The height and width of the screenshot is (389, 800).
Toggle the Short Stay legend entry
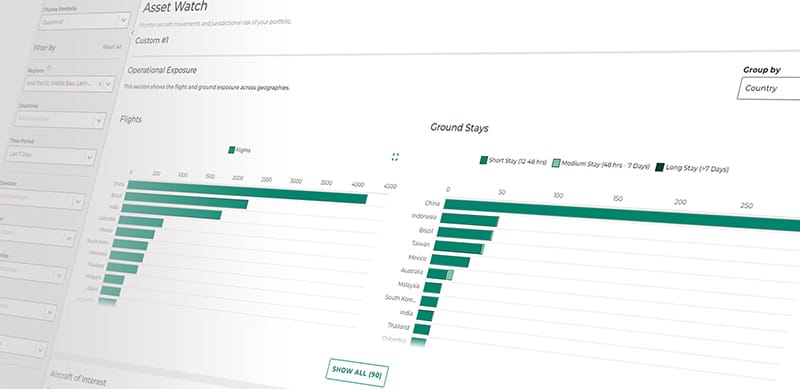click(x=513, y=161)
